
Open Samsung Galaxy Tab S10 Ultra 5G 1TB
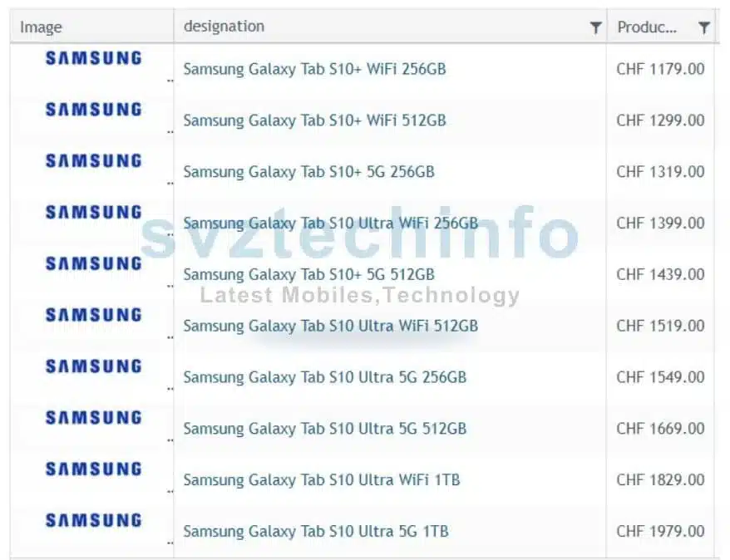coord(316,531)
